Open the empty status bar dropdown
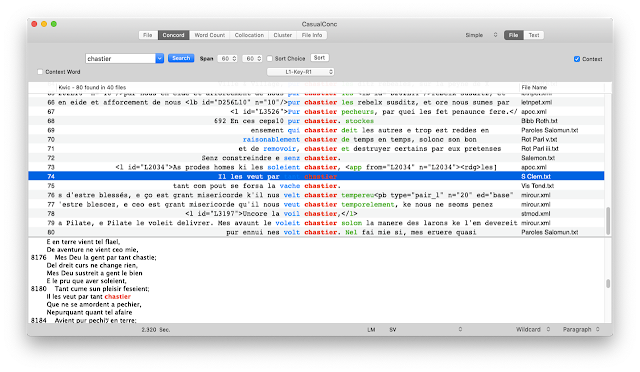640x372 pixels. 460,330
